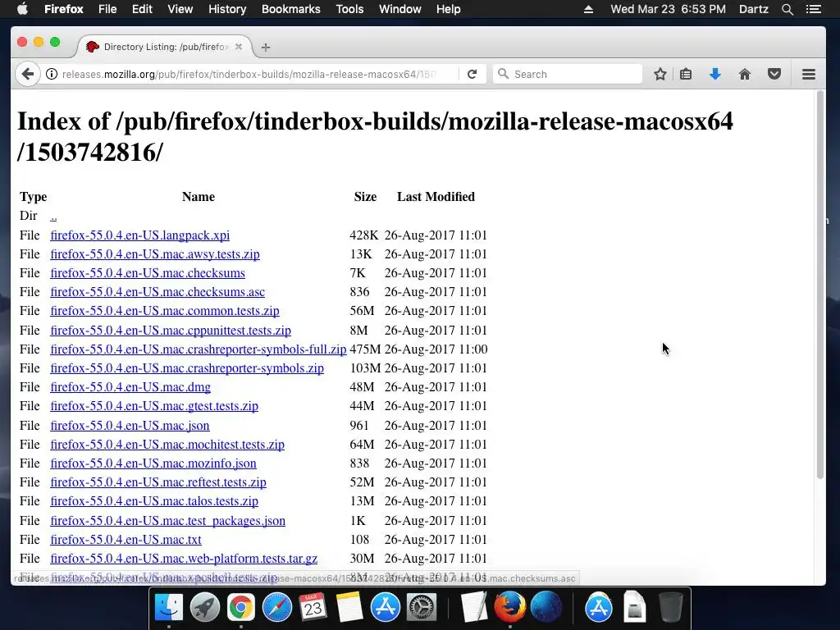Open the Bookmarks menu
The width and height of the screenshot is (840, 630).
click(291, 9)
